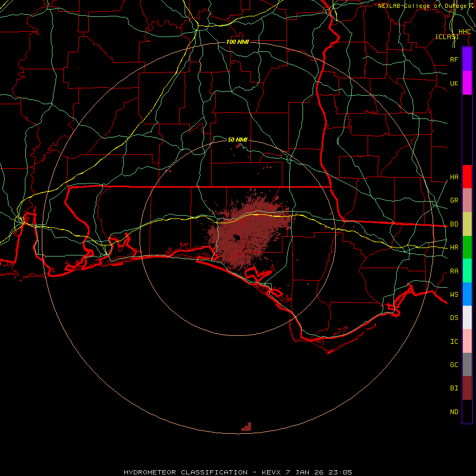Click the GC legend label
476x476 pixels.
point(454,365)
